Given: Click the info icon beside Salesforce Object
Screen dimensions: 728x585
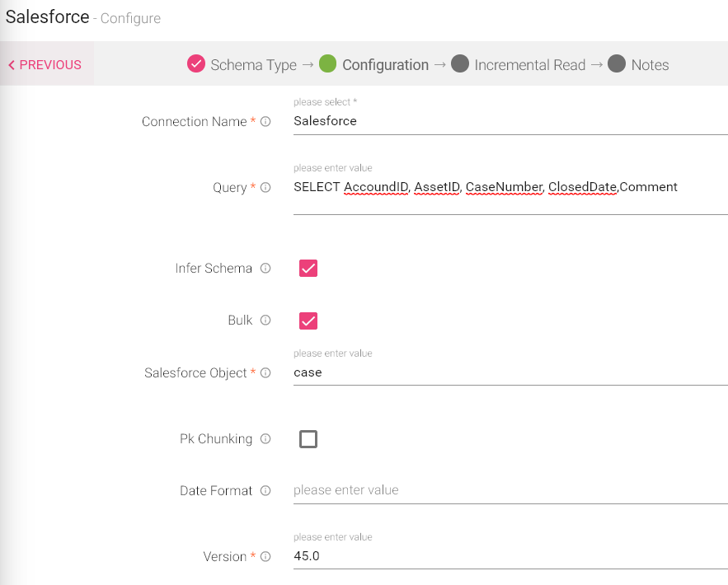Looking at the screenshot, I should (x=265, y=372).
